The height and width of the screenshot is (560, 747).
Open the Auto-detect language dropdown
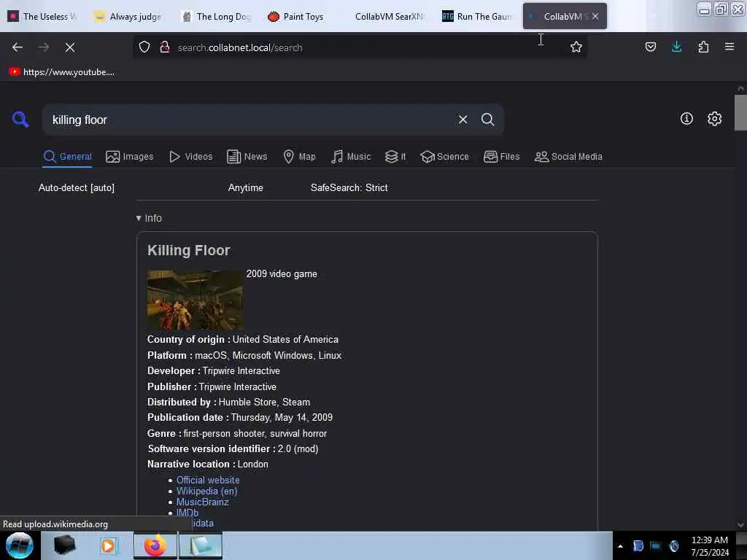tap(76, 187)
